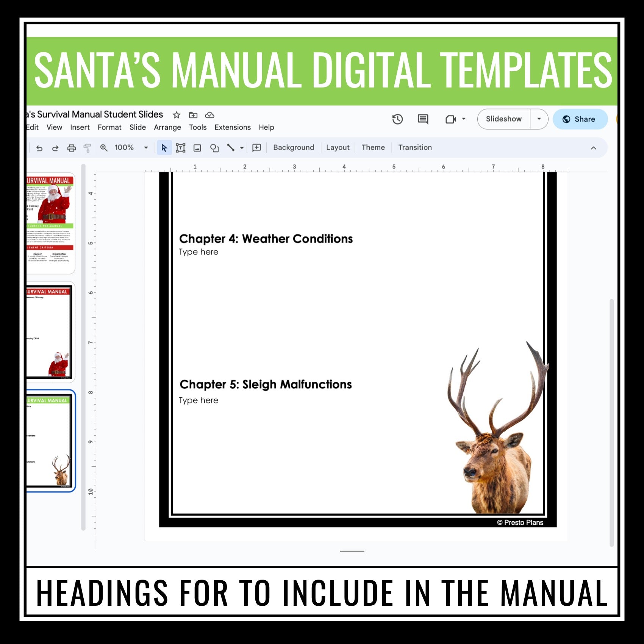Click the vertical scrollbar of the canvas

click(611, 422)
